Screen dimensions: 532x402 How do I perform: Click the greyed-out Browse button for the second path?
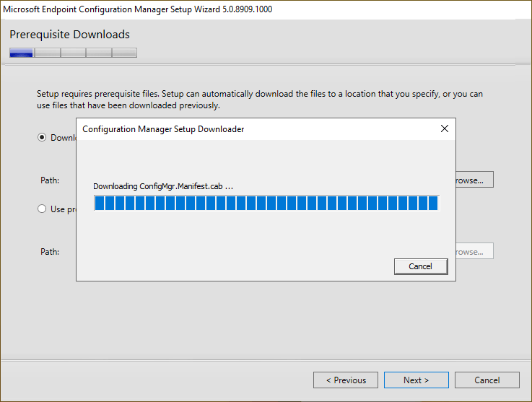coord(474,252)
